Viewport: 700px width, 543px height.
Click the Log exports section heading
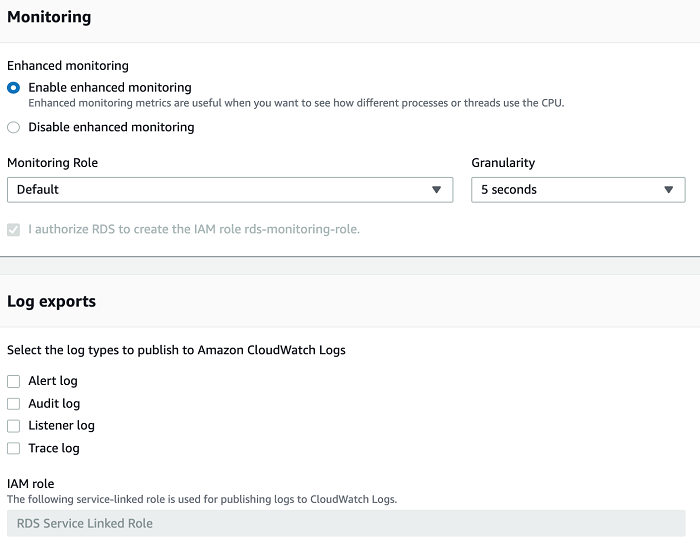51,301
